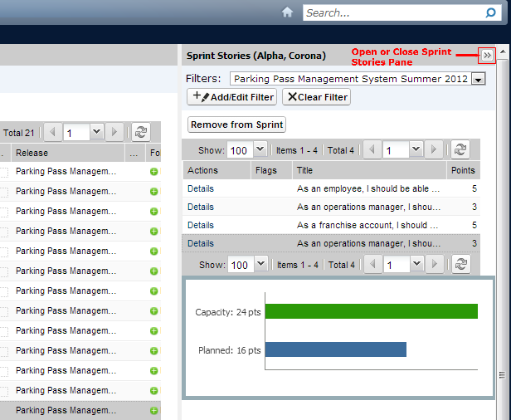Go to previous page in top Sprint Stories pager
The height and width of the screenshot is (420, 511).
(x=372, y=149)
